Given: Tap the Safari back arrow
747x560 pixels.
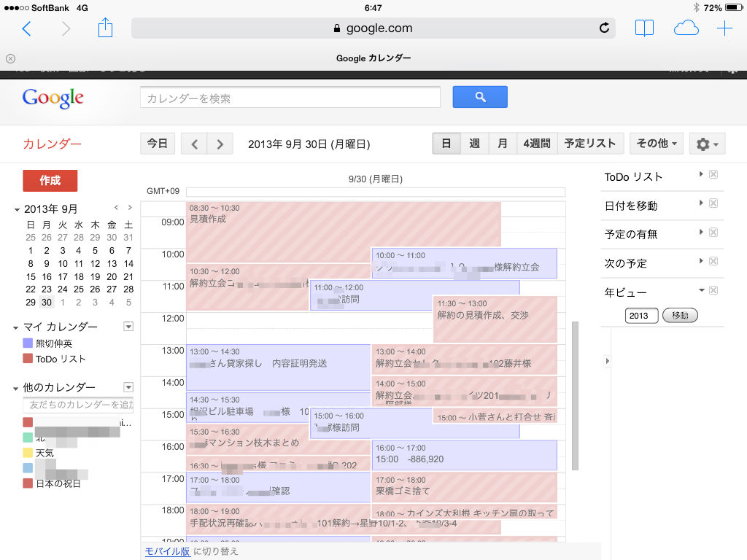Looking at the screenshot, I should [27, 28].
